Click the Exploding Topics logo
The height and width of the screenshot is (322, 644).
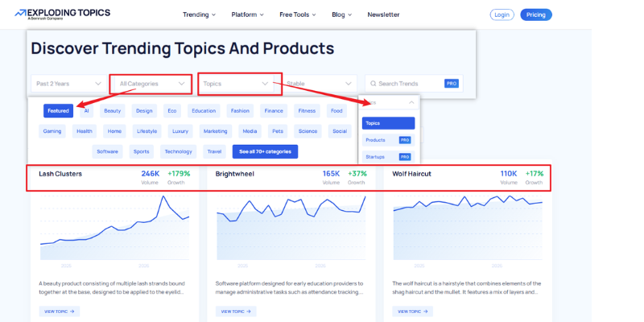pyautogui.click(x=63, y=14)
